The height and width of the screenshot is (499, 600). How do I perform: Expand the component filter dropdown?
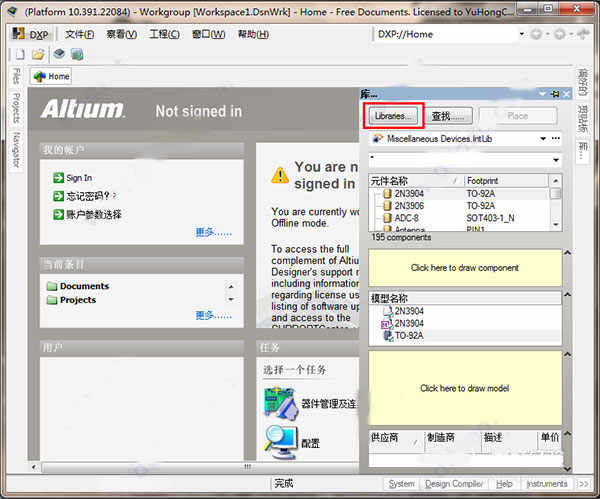click(556, 160)
